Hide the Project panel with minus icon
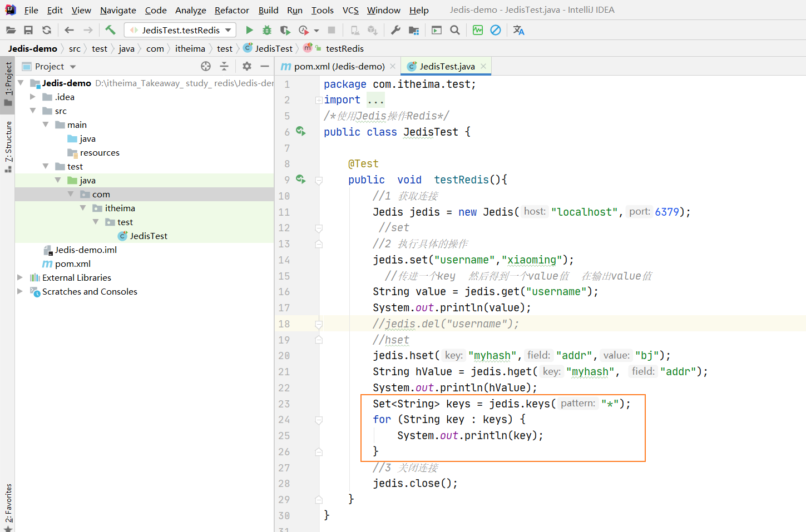This screenshot has width=806, height=532. tap(265, 66)
